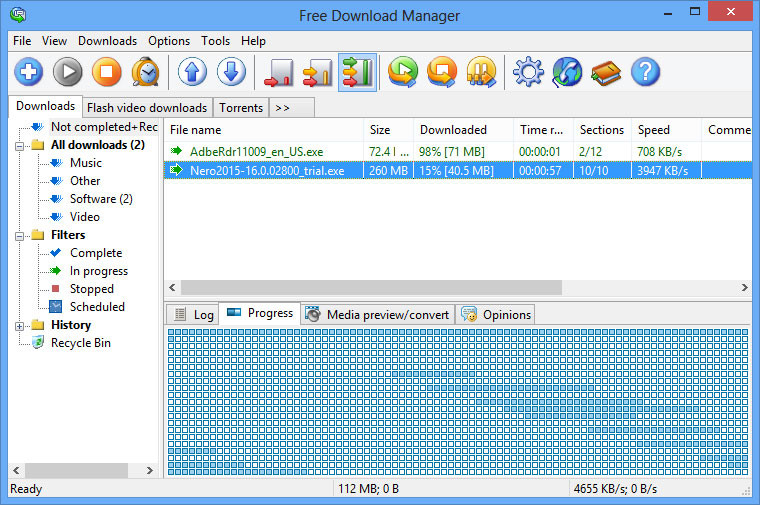The height and width of the screenshot is (505, 760).
Task: Click right arrow of tree panel scrollbar
Action: 149,470
